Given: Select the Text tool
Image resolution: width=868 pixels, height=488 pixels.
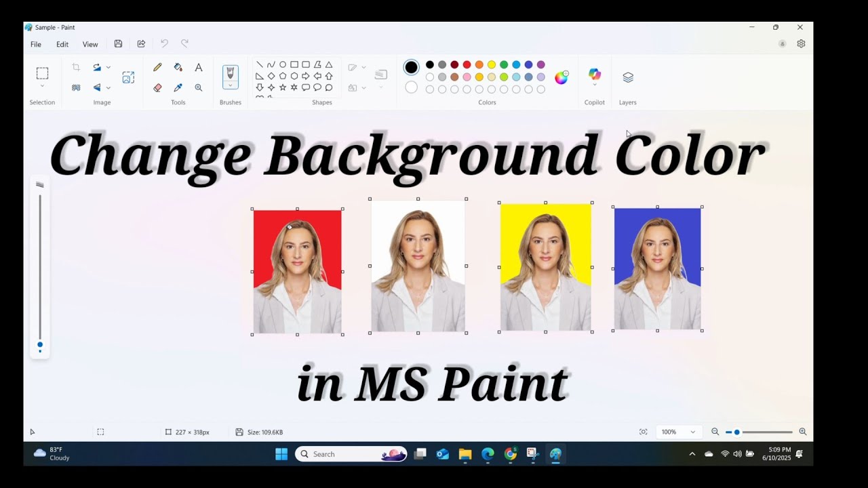Looking at the screenshot, I should point(199,67).
